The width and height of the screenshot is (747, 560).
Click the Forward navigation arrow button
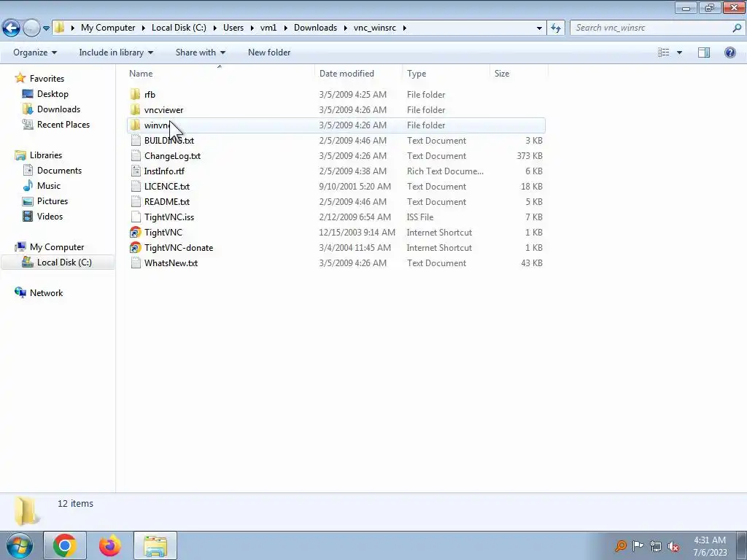click(x=31, y=28)
